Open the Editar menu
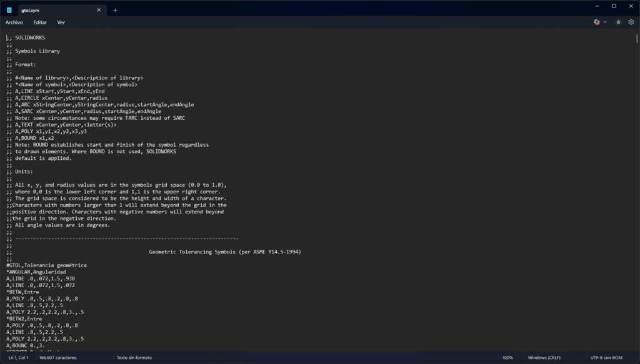This screenshot has width=640, height=364. click(40, 22)
